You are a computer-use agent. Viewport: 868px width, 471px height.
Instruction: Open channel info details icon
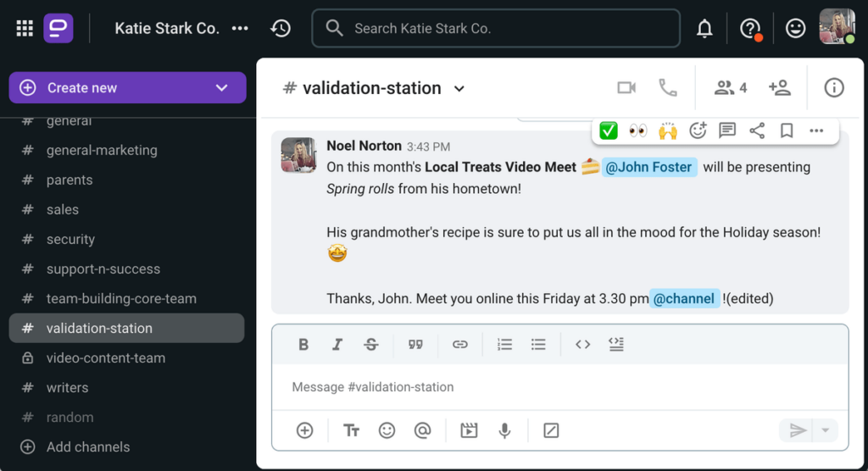coord(834,88)
